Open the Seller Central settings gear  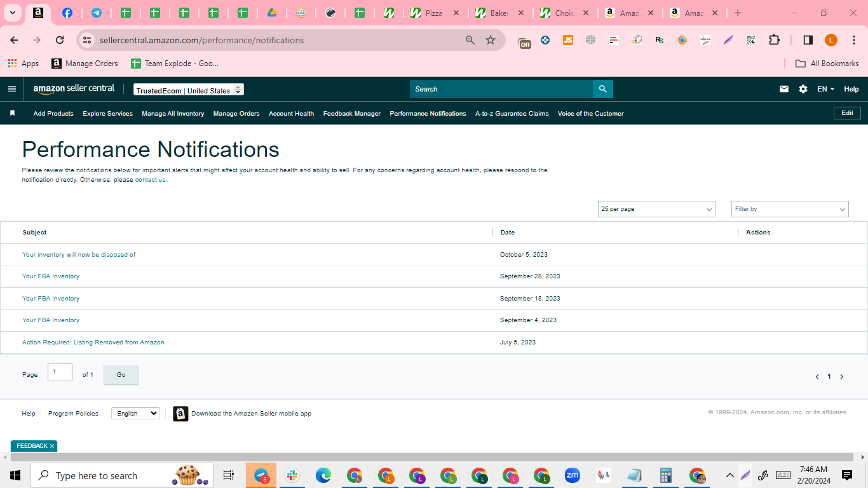pyautogui.click(x=803, y=89)
